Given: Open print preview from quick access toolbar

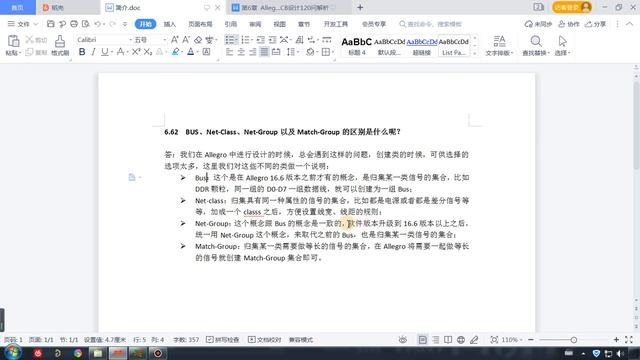Looking at the screenshot, I should pos(85,24).
